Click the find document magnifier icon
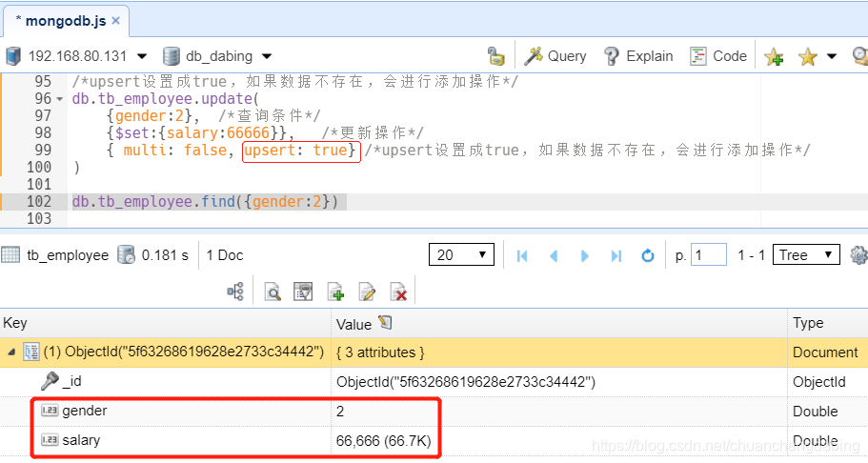The width and height of the screenshot is (868, 463). [273, 292]
